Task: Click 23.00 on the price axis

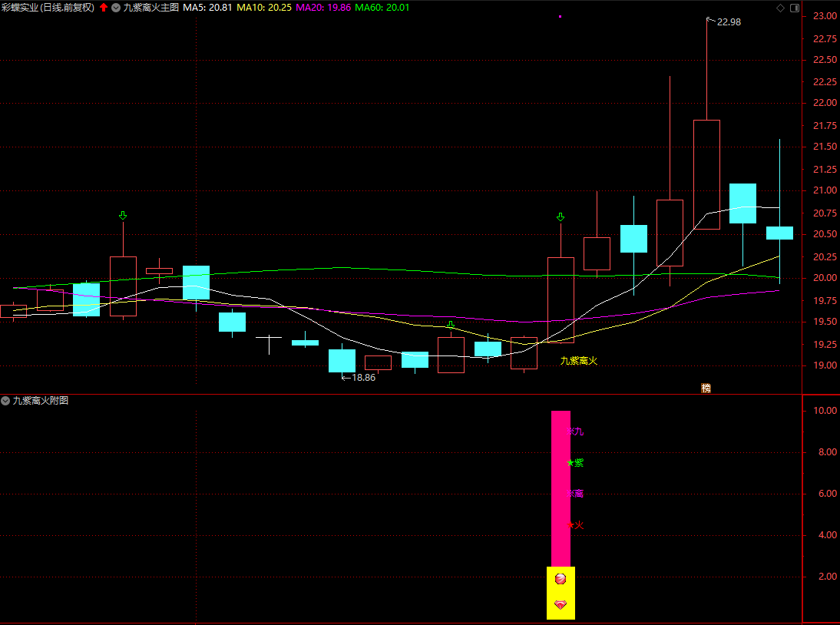Action: [825, 16]
